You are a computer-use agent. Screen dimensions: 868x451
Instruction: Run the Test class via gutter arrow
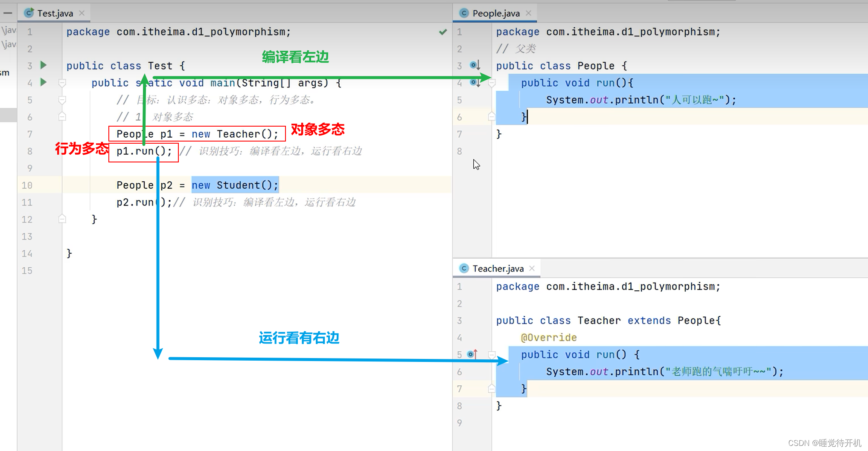coord(43,65)
